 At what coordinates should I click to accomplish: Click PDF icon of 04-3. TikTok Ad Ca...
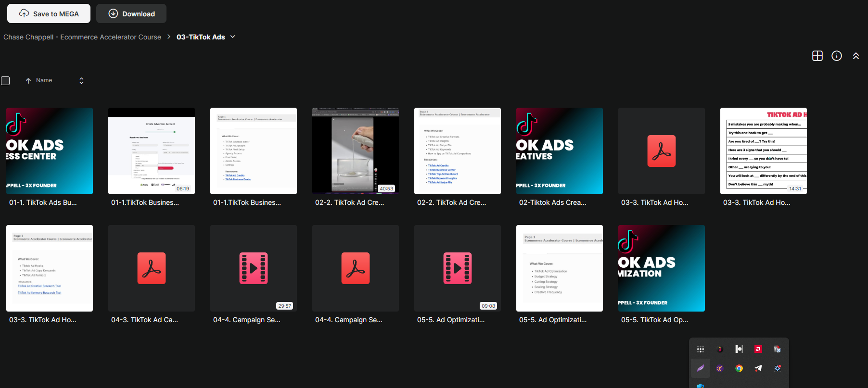pyautogui.click(x=152, y=268)
